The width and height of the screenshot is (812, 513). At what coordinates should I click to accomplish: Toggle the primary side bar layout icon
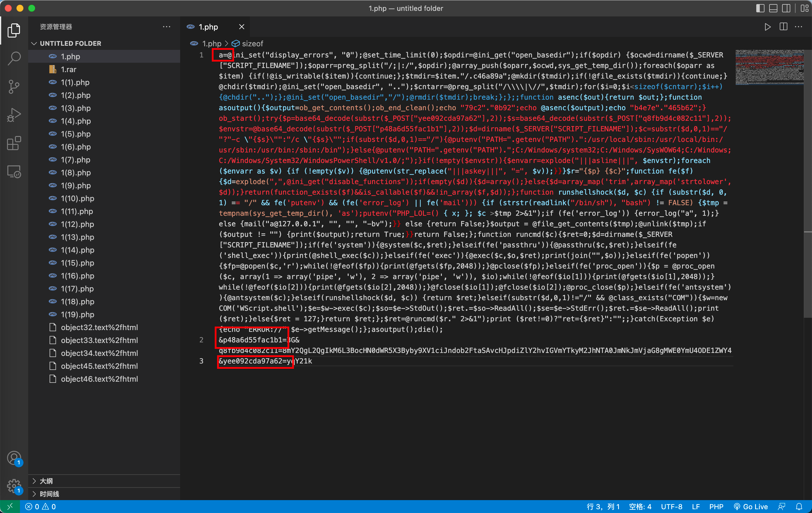(760, 8)
